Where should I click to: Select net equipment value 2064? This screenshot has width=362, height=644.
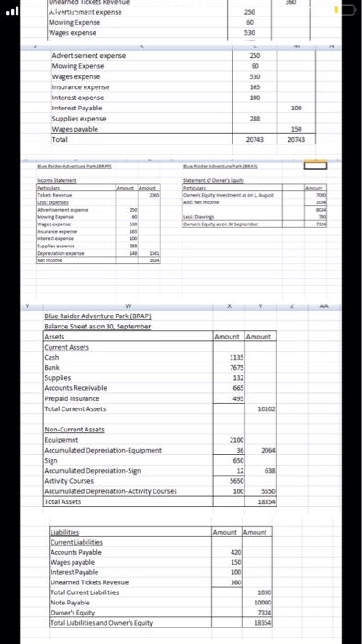pos(269,450)
